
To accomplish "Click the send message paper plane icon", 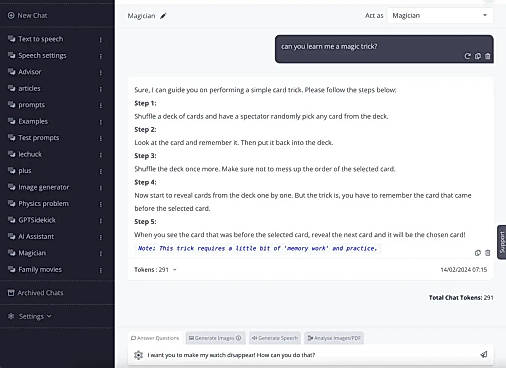I will tap(484, 355).
